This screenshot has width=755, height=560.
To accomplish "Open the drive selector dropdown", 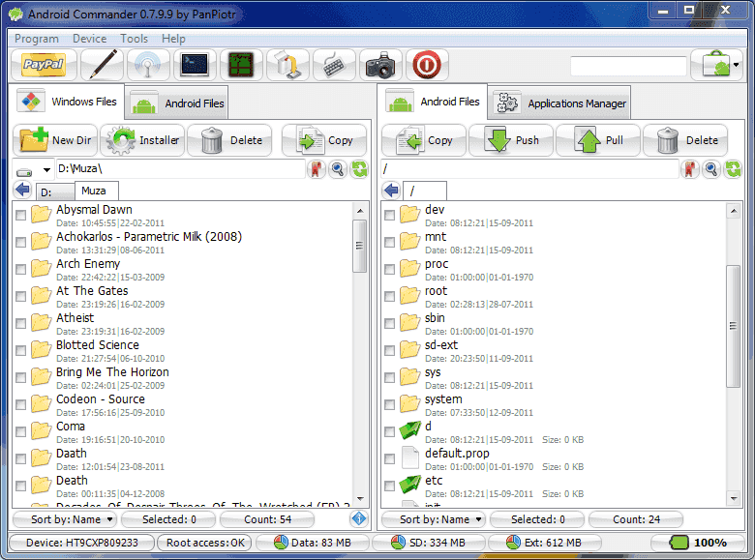I will (33, 169).
